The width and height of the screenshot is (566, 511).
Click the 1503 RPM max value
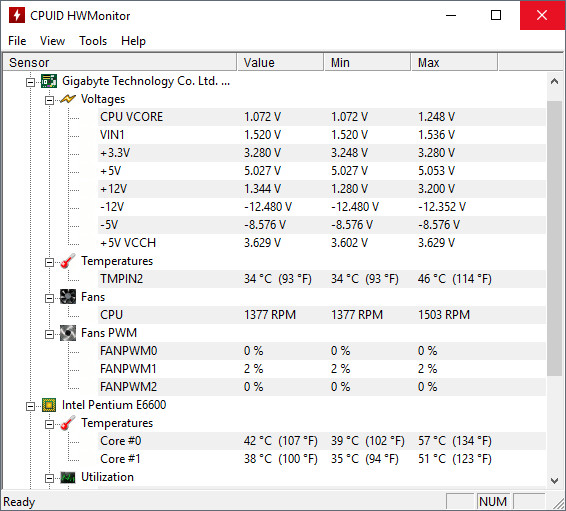(x=444, y=315)
